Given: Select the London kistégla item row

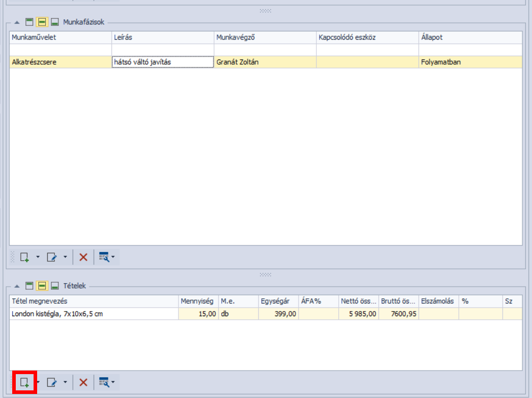Looking at the screenshot, I should [94, 314].
